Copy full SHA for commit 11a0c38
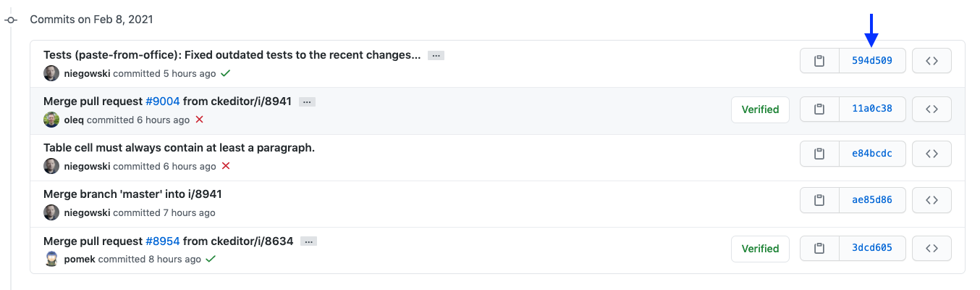The image size is (980, 290). point(819,109)
